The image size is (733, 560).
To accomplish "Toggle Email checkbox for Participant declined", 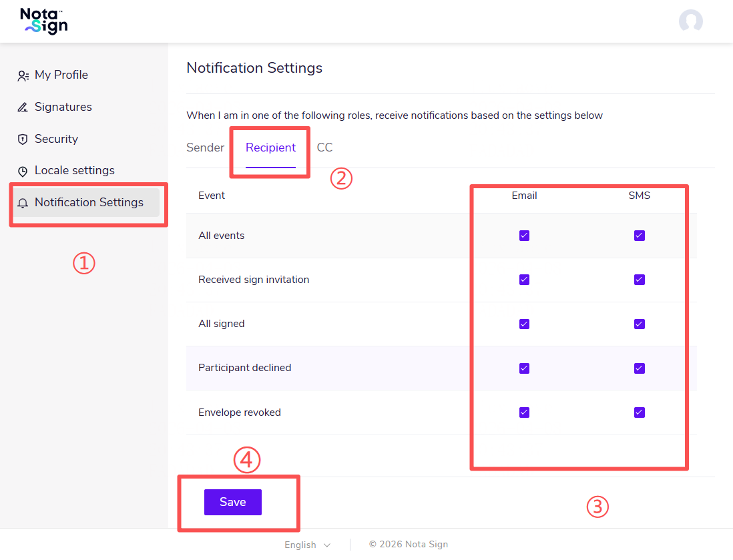I will point(524,368).
